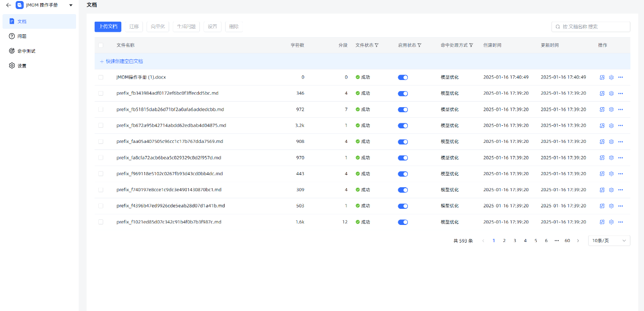The width and height of the screenshot is (644, 311).
Task: Click the 快速创建空白文档 link
Action: 121,61
